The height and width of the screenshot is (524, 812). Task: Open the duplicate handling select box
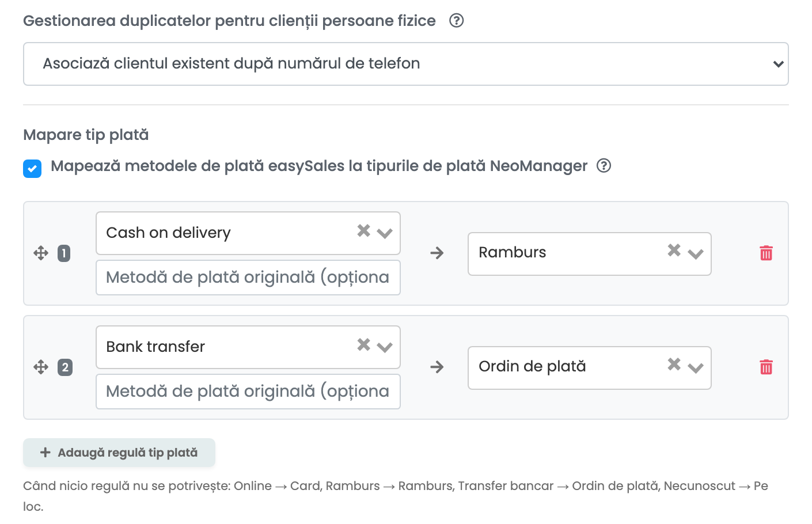coord(406,64)
